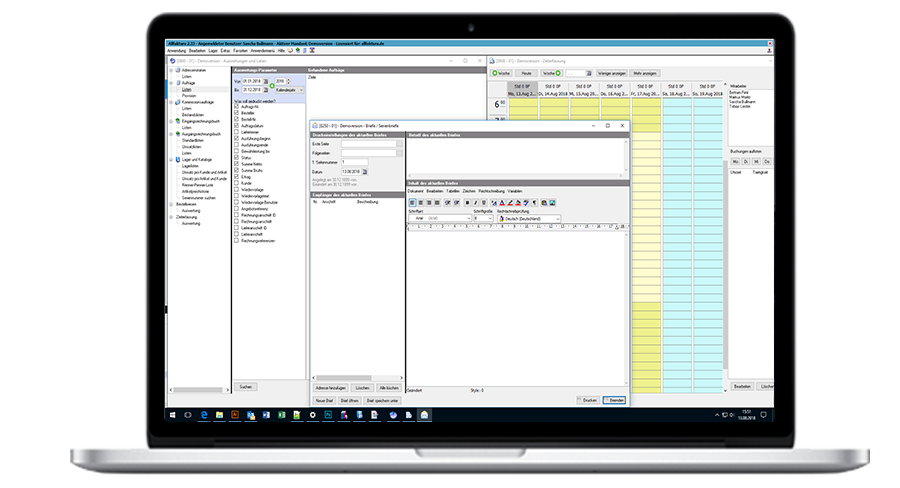Open Microsoft Edge from the Windows taskbar

pos(205,413)
